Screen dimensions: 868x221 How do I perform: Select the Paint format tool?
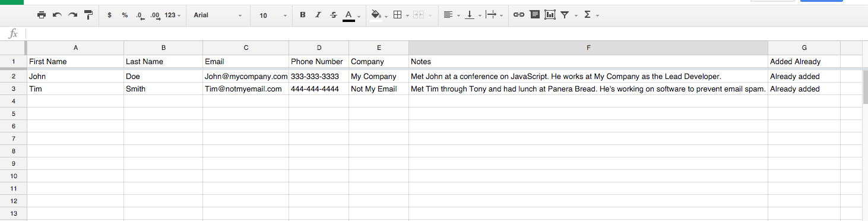pos(88,15)
